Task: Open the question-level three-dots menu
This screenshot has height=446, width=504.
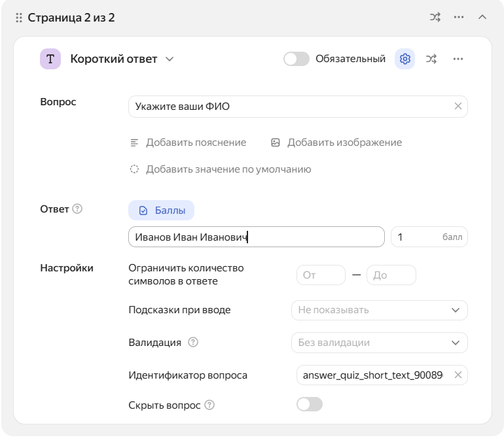Action: click(x=458, y=59)
